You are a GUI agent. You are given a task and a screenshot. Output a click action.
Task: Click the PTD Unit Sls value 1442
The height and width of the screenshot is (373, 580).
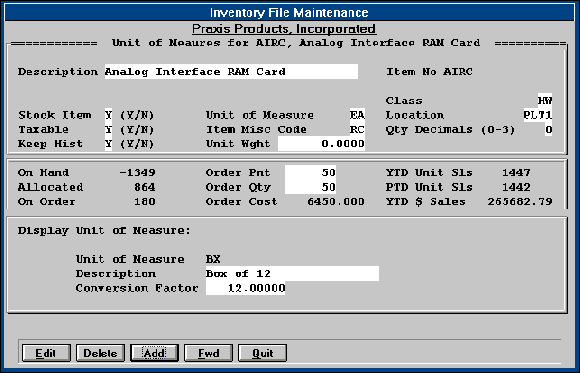pos(516,187)
